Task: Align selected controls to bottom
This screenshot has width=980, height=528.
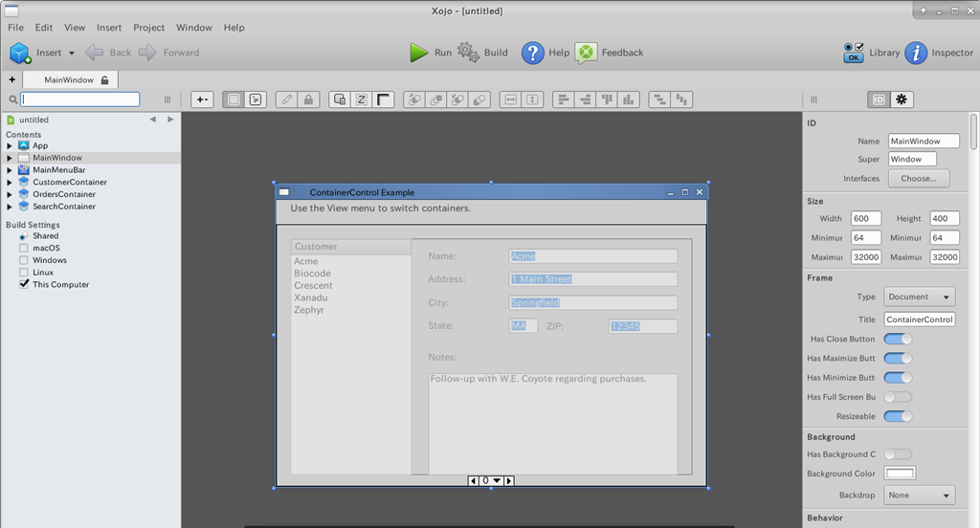Action: point(628,99)
